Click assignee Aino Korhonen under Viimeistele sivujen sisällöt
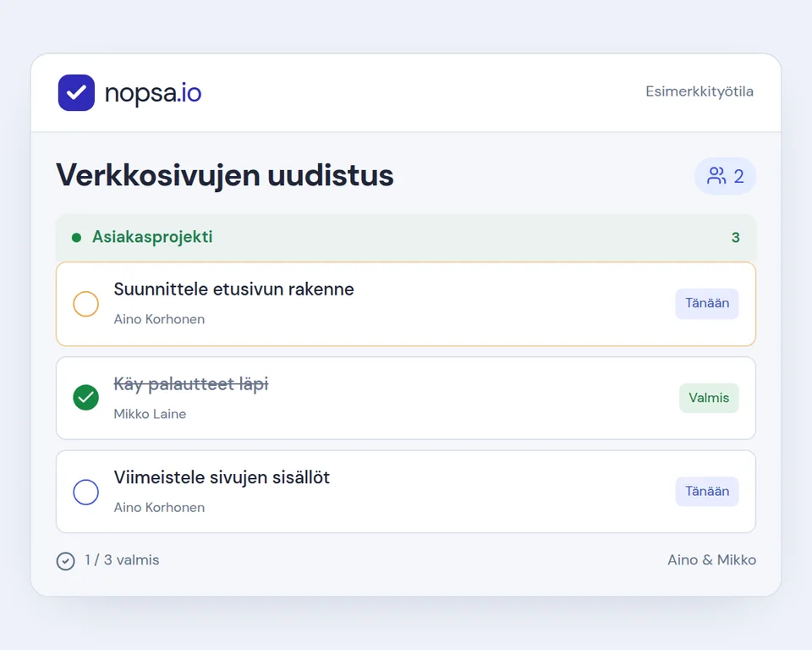 [x=160, y=508]
